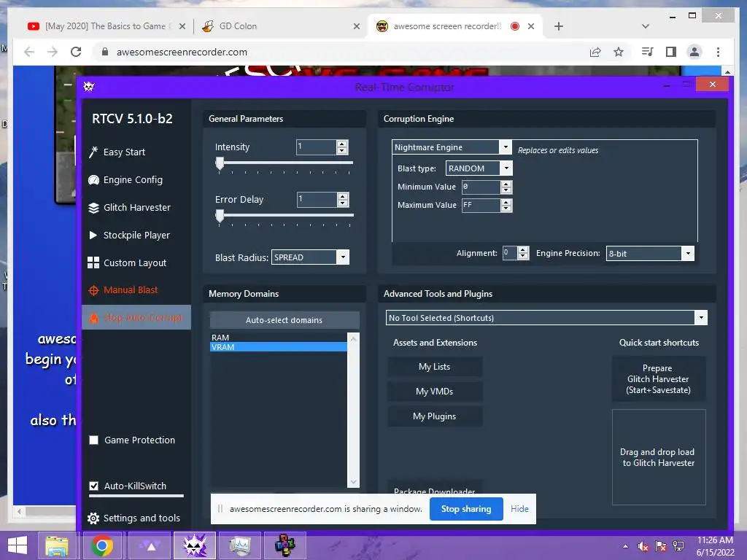
Task: Click Intensity value input field
Action: point(317,147)
